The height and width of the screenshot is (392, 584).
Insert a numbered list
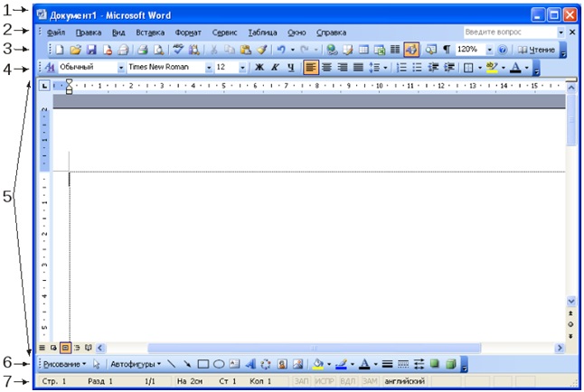pyautogui.click(x=401, y=68)
